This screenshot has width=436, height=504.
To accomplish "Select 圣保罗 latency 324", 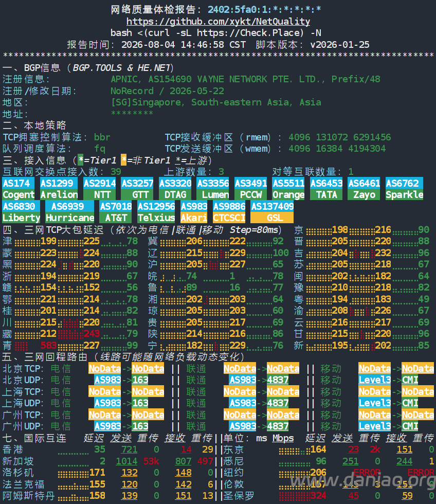I will pyautogui.click(x=318, y=496).
